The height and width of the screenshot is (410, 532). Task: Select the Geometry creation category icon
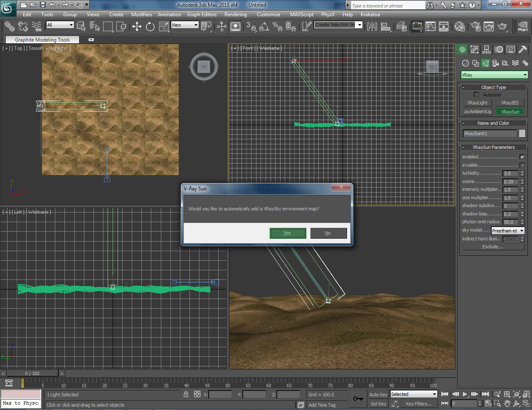pos(465,63)
